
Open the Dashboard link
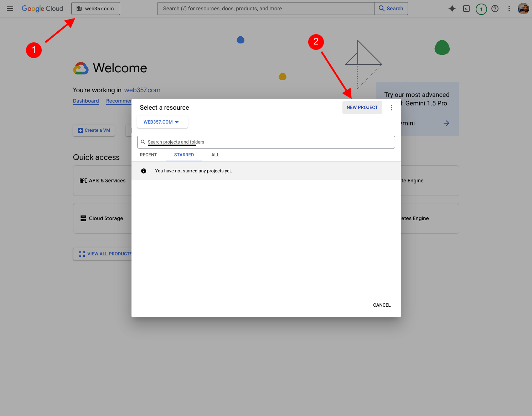click(86, 101)
